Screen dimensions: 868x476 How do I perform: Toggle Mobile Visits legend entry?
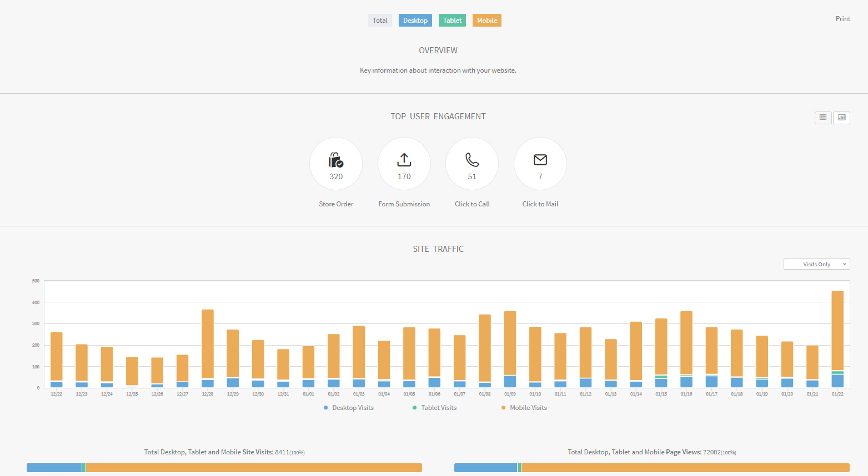[524, 408]
